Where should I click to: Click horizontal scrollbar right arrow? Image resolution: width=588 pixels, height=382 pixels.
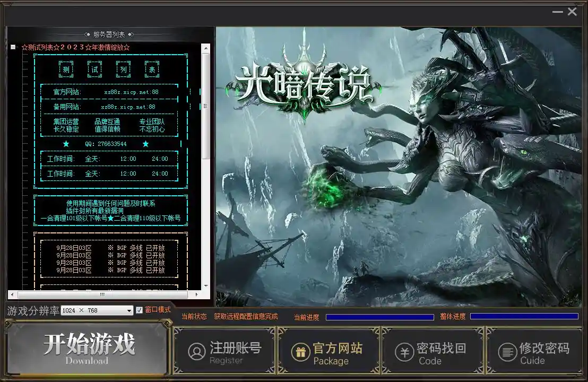196,294
